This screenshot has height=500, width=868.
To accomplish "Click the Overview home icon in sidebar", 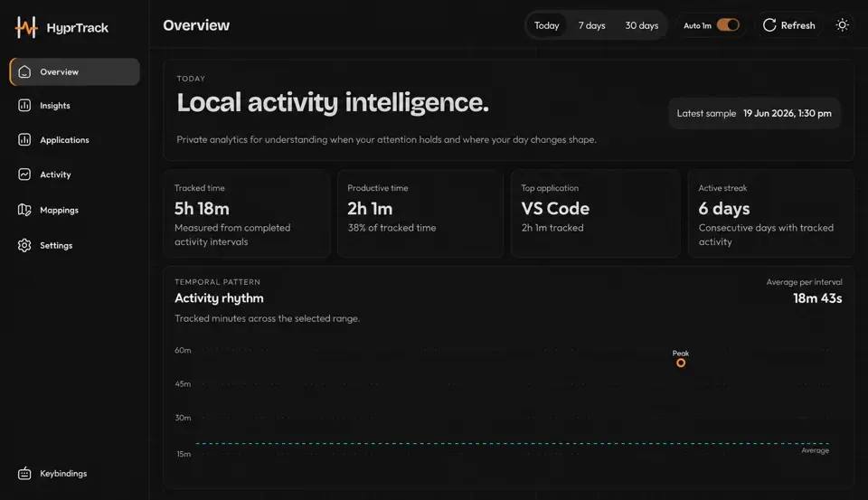I will 24,72.
